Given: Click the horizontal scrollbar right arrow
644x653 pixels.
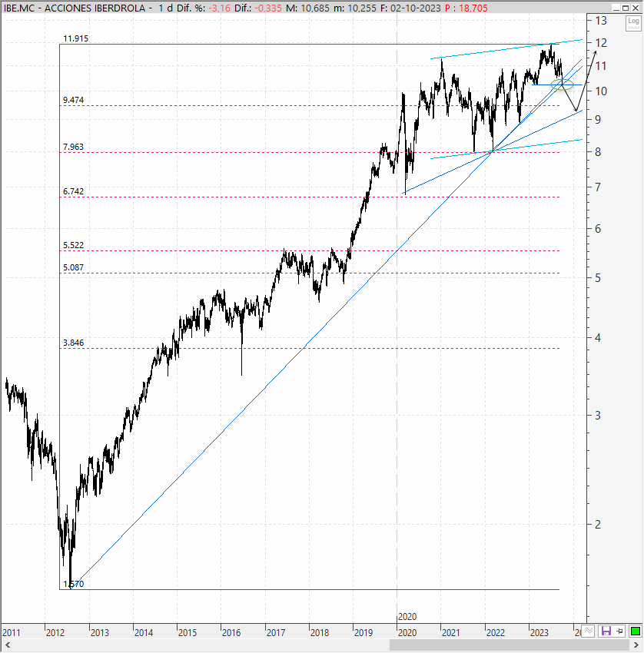Looking at the screenshot, I should (636, 645).
